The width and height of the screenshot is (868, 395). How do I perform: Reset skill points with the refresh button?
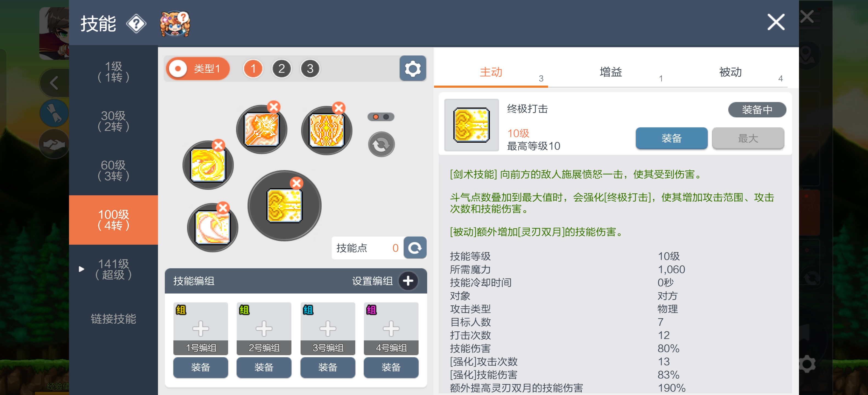[415, 248]
